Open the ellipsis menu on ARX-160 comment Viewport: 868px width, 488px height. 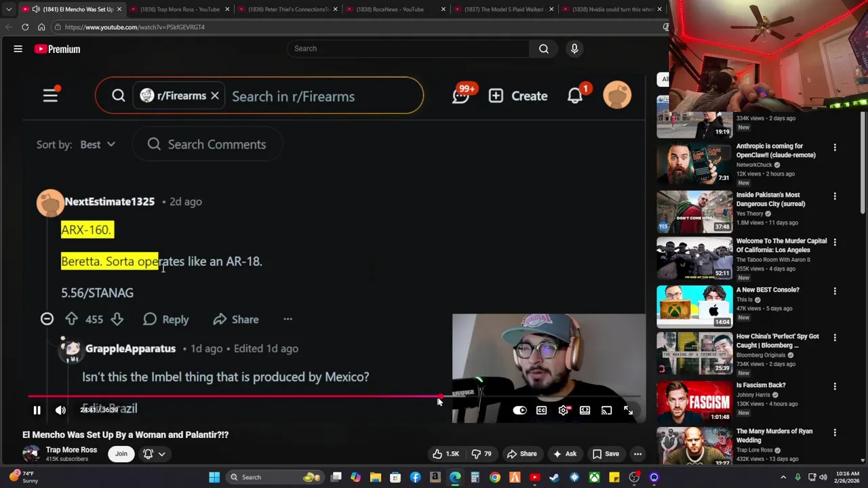(x=288, y=319)
